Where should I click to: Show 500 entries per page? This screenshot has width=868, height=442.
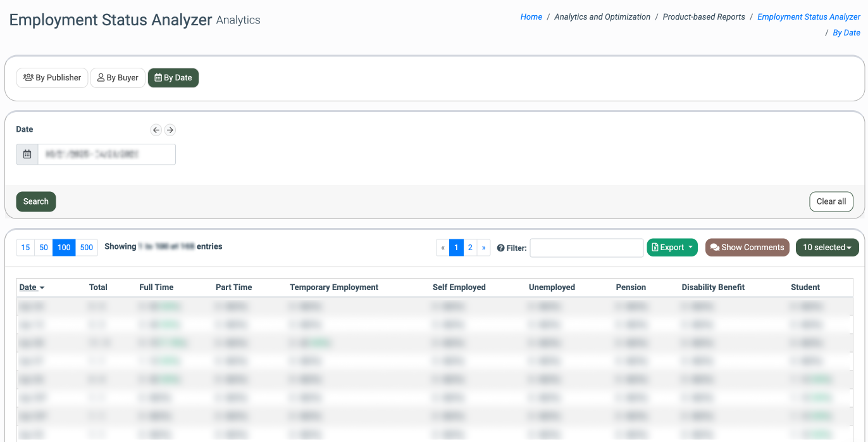point(87,248)
